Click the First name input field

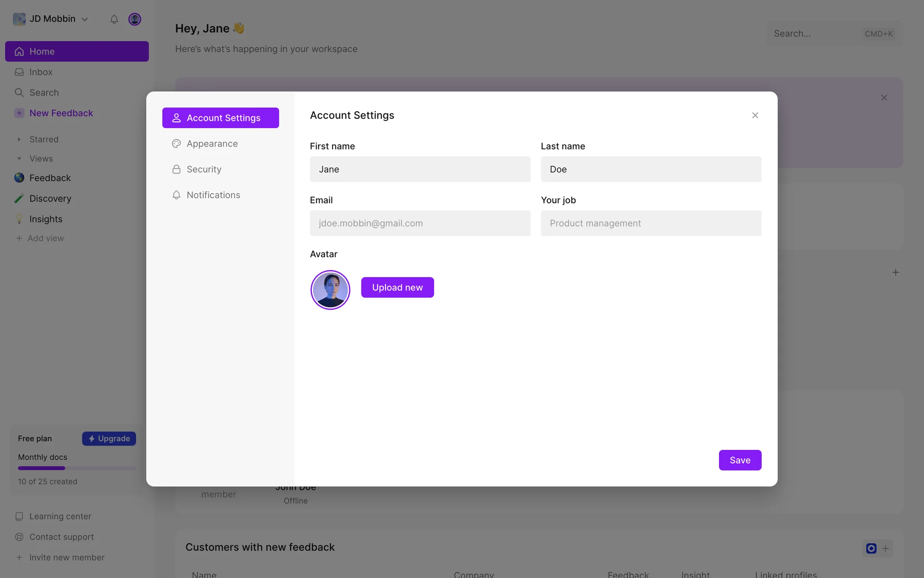(420, 169)
